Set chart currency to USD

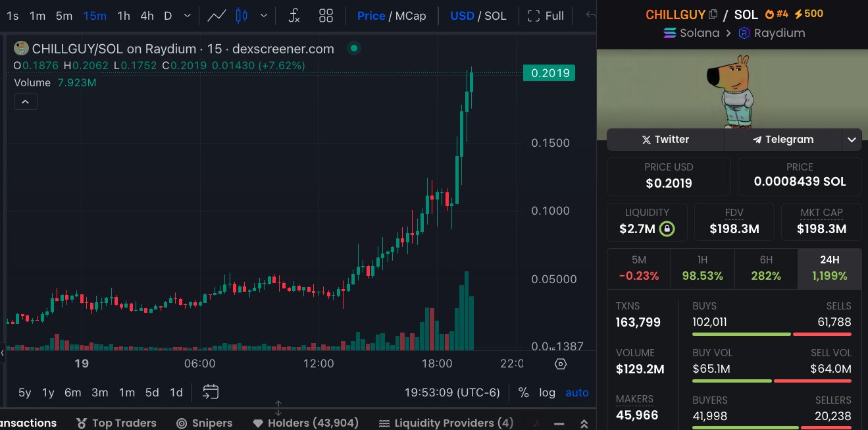tap(462, 16)
